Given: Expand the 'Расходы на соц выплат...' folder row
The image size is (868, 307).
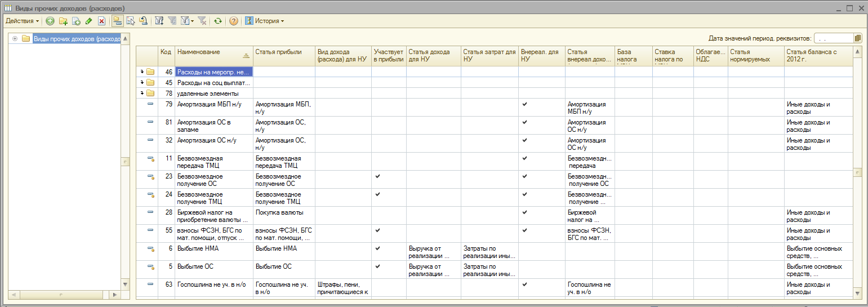Looking at the screenshot, I should (x=143, y=83).
